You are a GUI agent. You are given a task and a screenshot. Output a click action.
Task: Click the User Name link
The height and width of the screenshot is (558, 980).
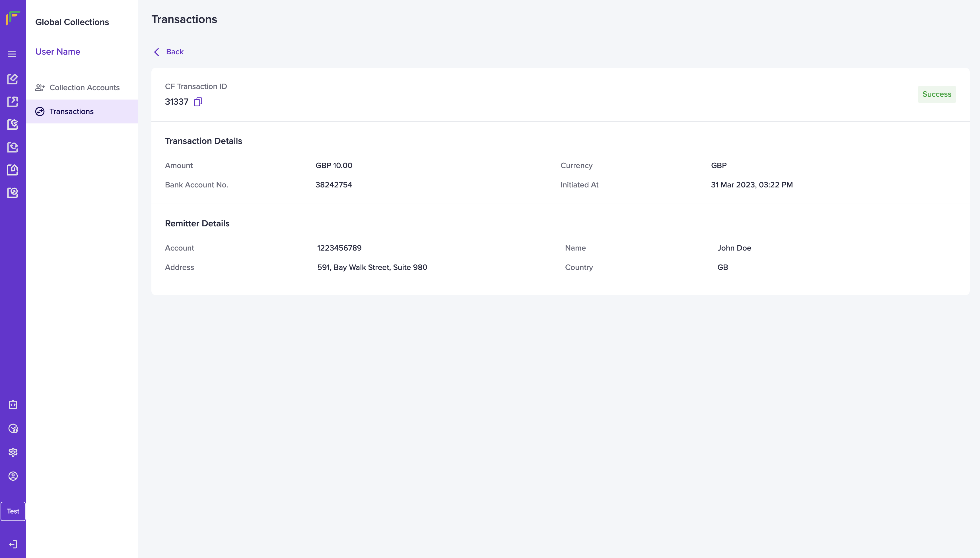click(x=57, y=52)
